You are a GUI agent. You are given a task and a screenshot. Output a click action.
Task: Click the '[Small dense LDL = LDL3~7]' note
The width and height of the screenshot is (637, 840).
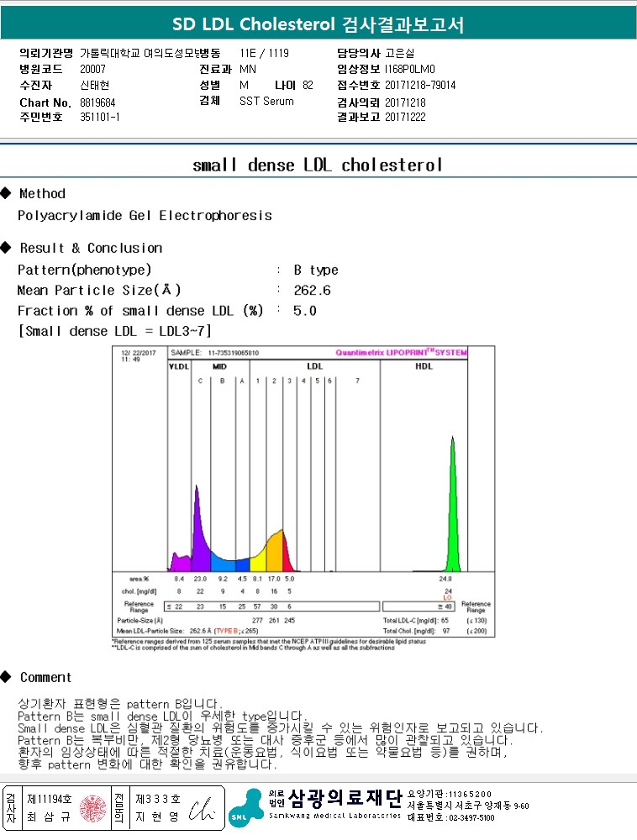coord(114,331)
